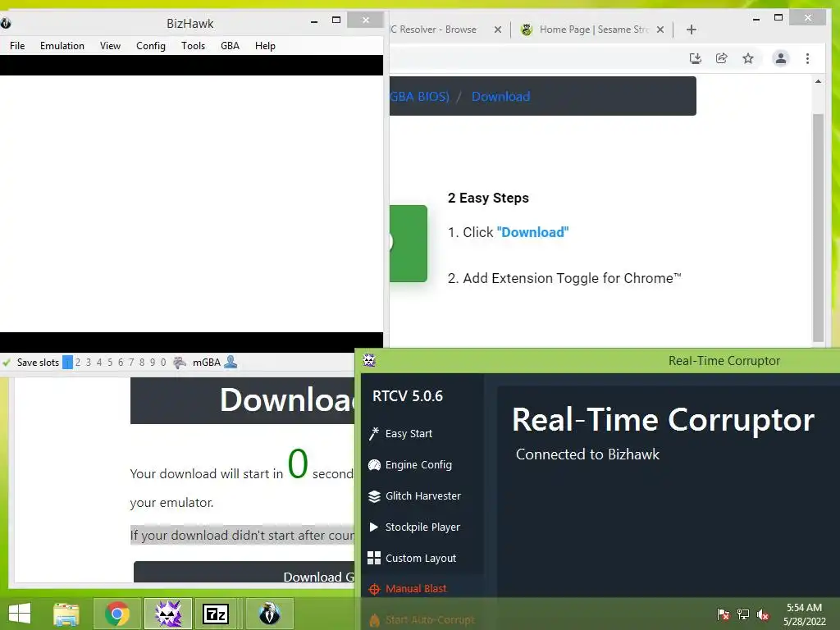
Task: Click the network tray icon
Action: (x=743, y=614)
